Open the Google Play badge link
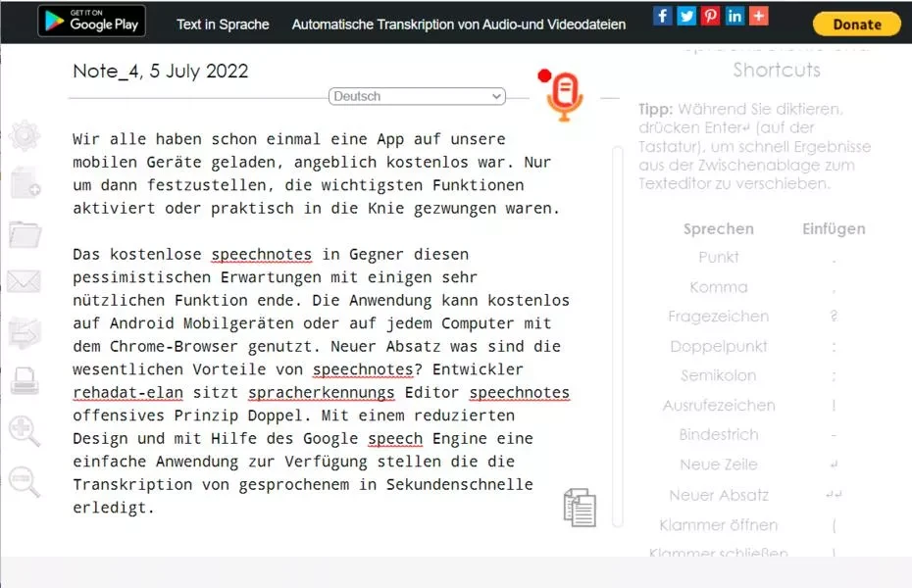Image resolution: width=912 pixels, height=588 pixels. pyautogui.click(x=92, y=21)
